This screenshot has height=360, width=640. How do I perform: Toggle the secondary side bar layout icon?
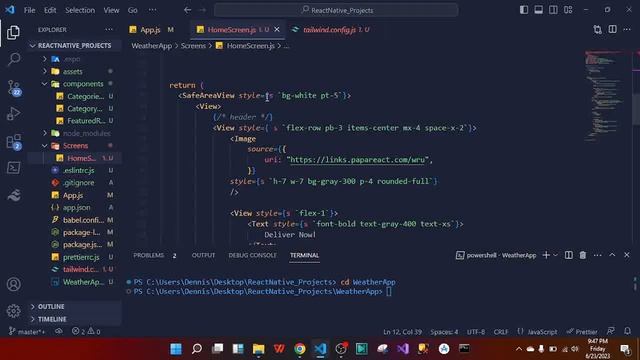coord(553,10)
